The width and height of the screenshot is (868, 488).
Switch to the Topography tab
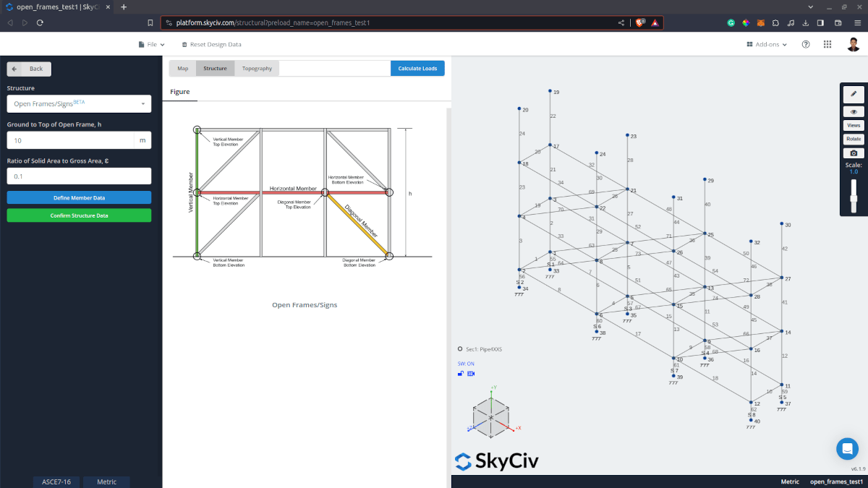(x=257, y=69)
